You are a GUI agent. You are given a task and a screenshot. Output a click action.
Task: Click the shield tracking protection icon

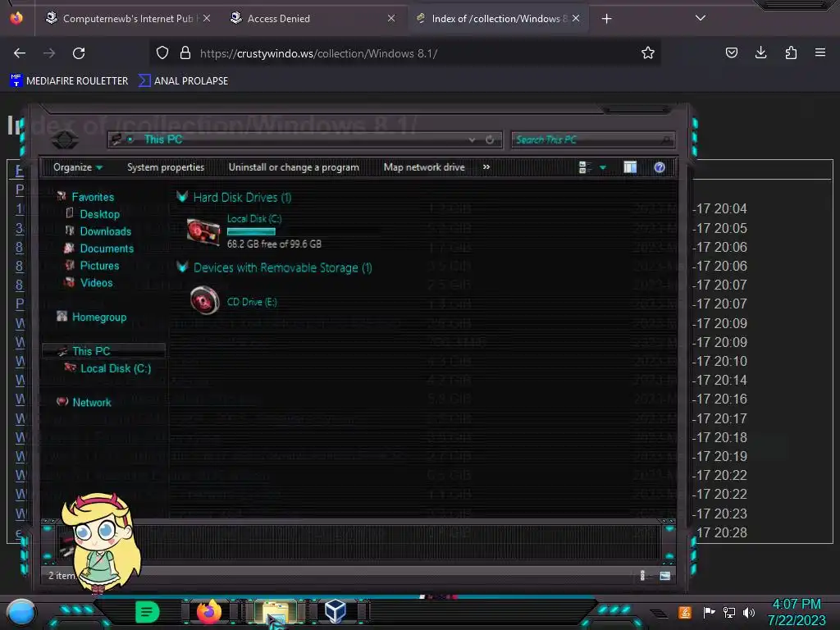pyautogui.click(x=162, y=52)
